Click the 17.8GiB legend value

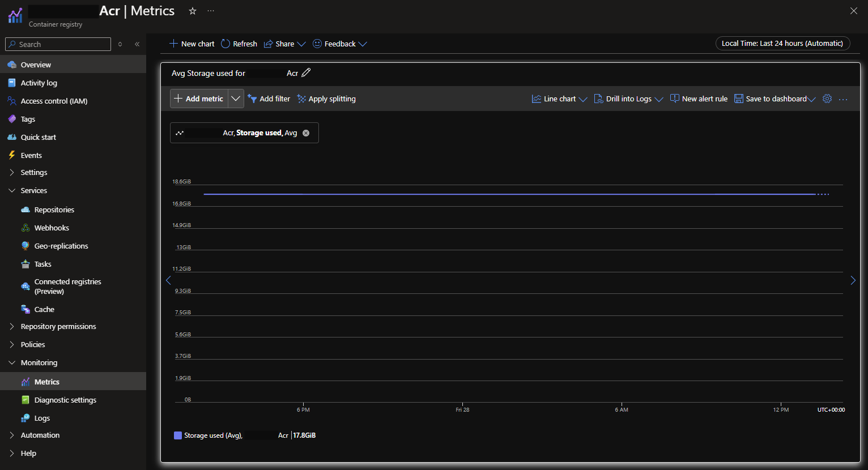point(304,435)
